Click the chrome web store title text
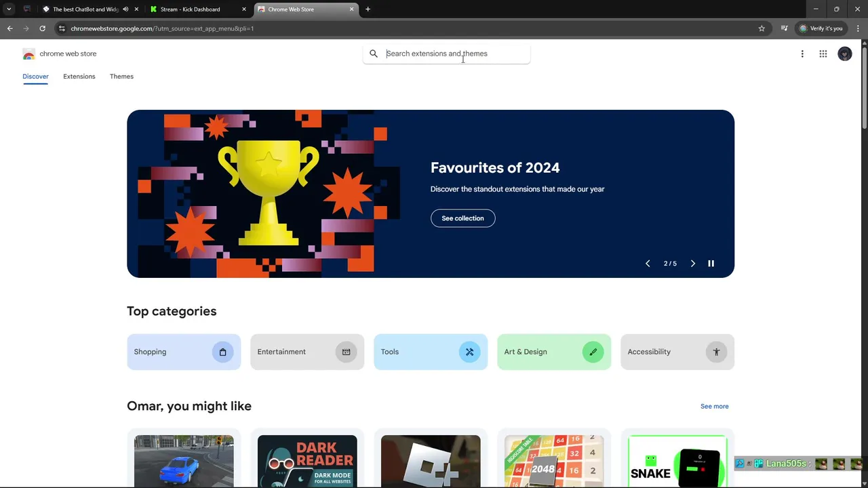868x488 pixels. (x=68, y=54)
